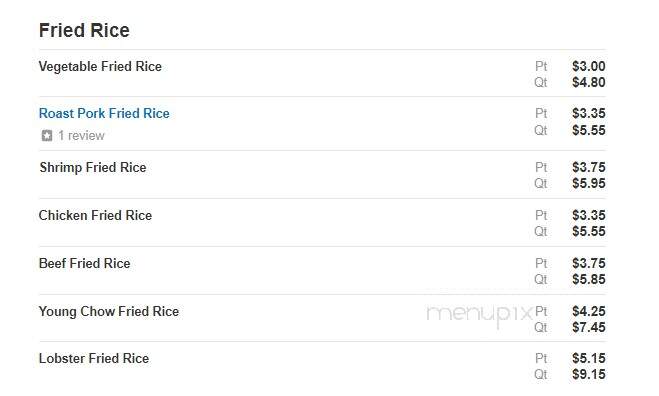Select the Beef Fried Rice item
The width and height of the screenshot is (659, 396).
point(84,263)
